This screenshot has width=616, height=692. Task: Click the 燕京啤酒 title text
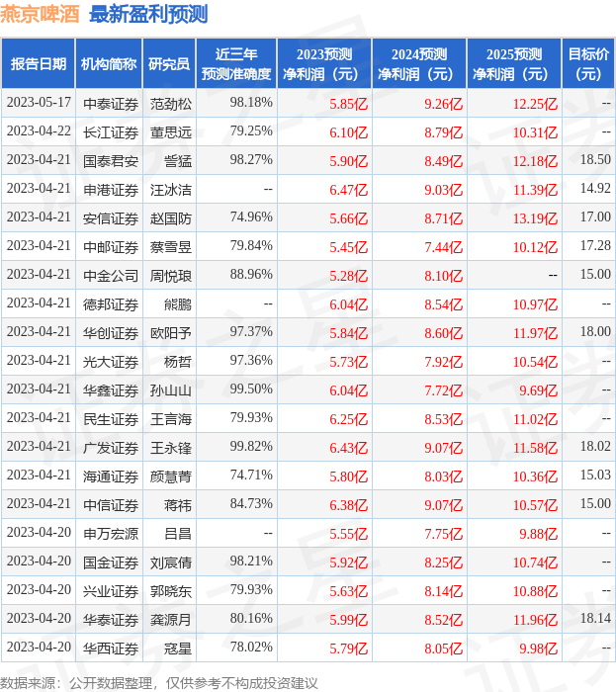[40, 14]
